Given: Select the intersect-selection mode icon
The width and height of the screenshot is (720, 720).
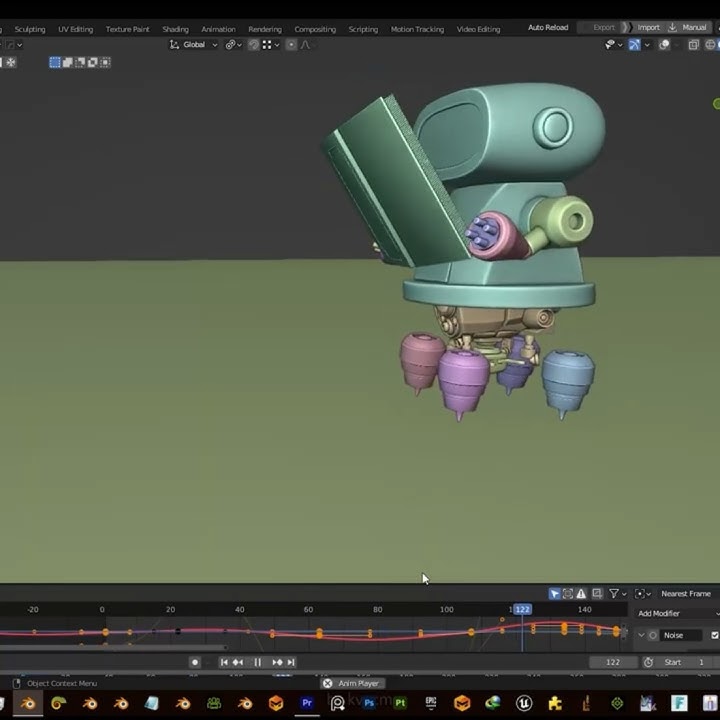Looking at the screenshot, I should (105, 62).
